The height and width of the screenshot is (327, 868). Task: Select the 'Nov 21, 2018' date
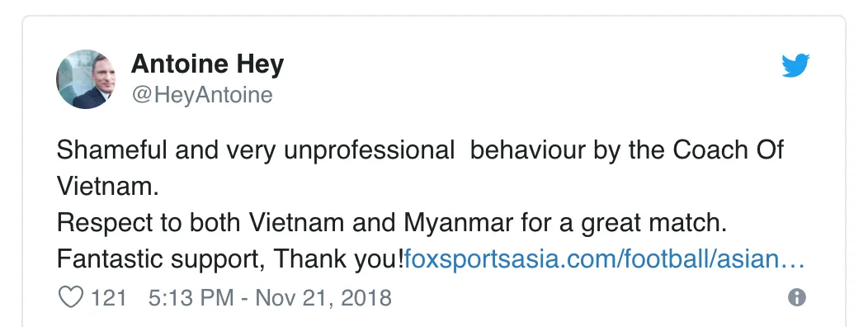pyautogui.click(x=323, y=298)
